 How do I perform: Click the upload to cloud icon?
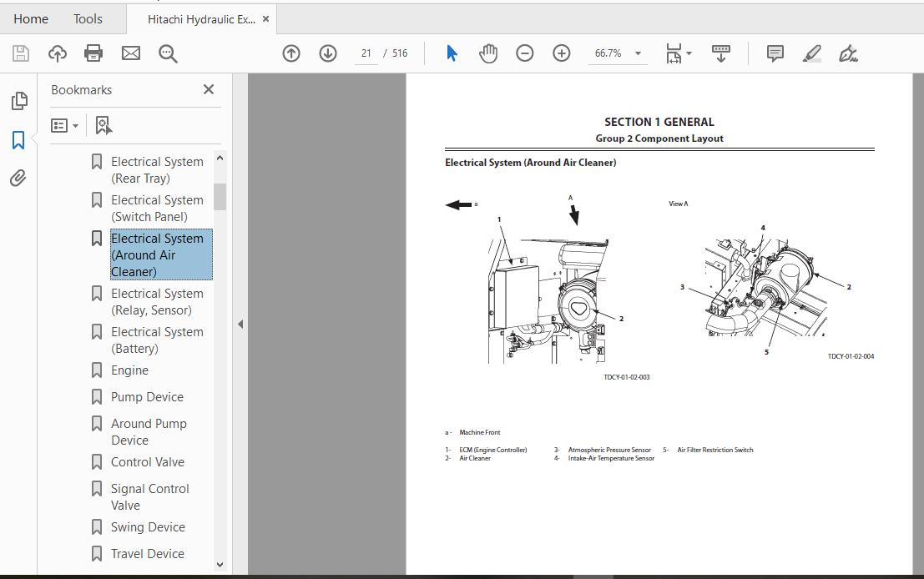pyautogui.click(x=57, y=53)
